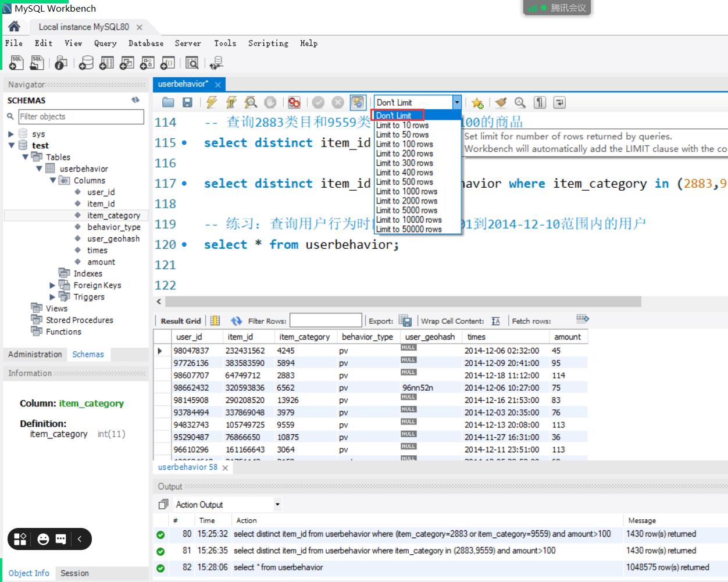
Task: Close the userbehavior query tab
Action: [217, 84]
